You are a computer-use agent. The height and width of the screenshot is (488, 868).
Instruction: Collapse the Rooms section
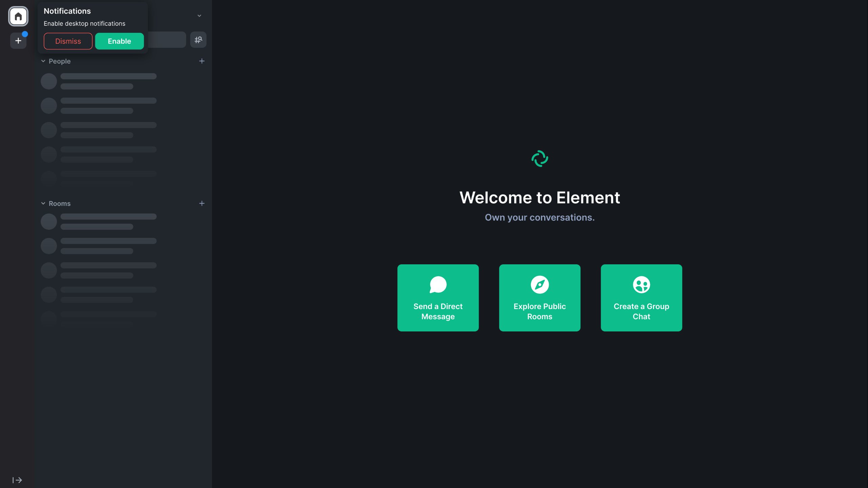[x=43, y=203]
